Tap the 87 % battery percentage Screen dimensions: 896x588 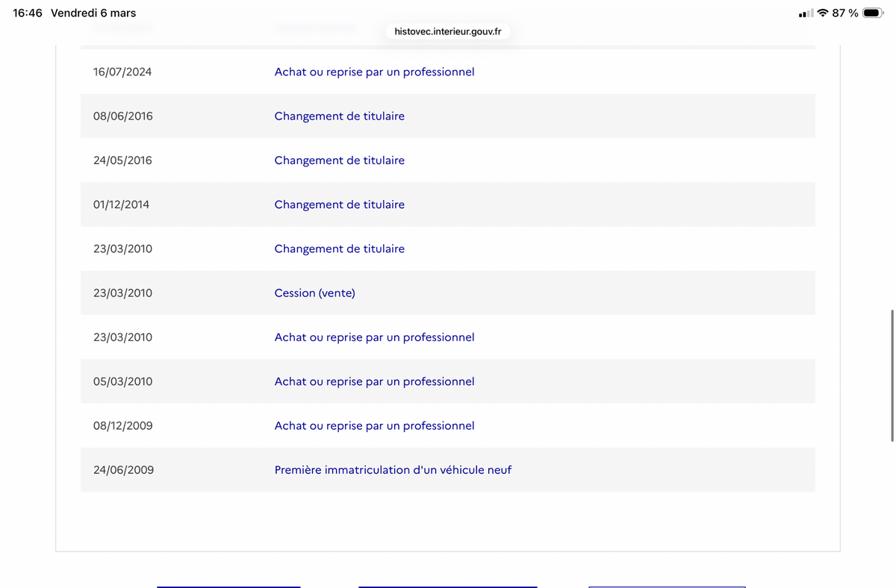pyautogui.click(x=845, y=13)
